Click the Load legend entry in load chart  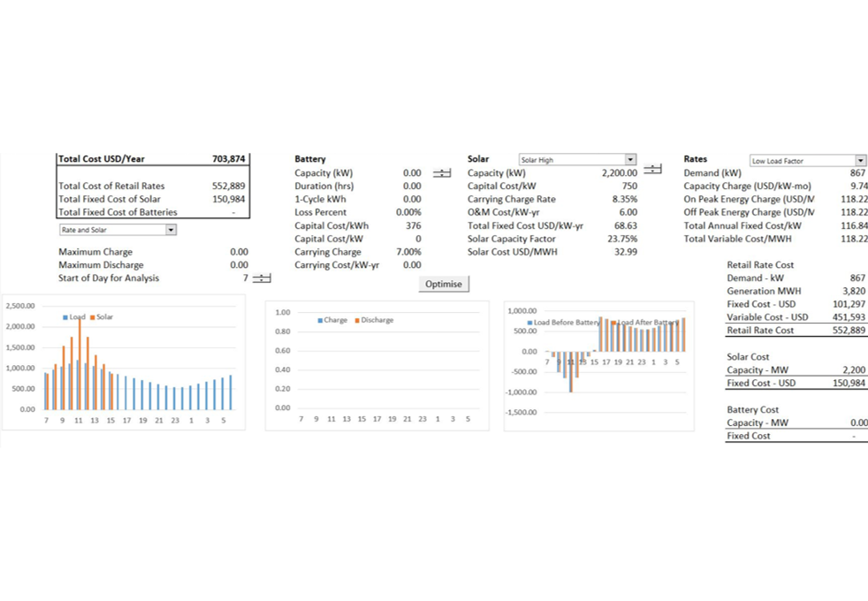pos(74,317)
